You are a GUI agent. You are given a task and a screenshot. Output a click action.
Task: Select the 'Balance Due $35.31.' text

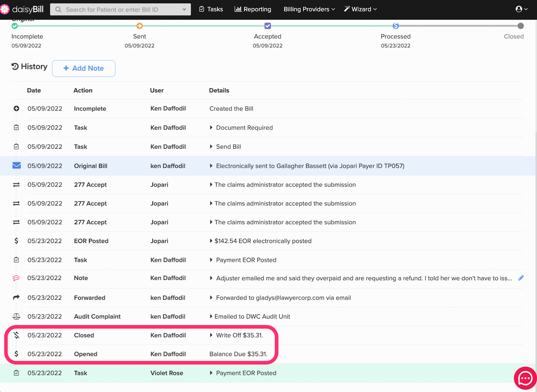238,354
